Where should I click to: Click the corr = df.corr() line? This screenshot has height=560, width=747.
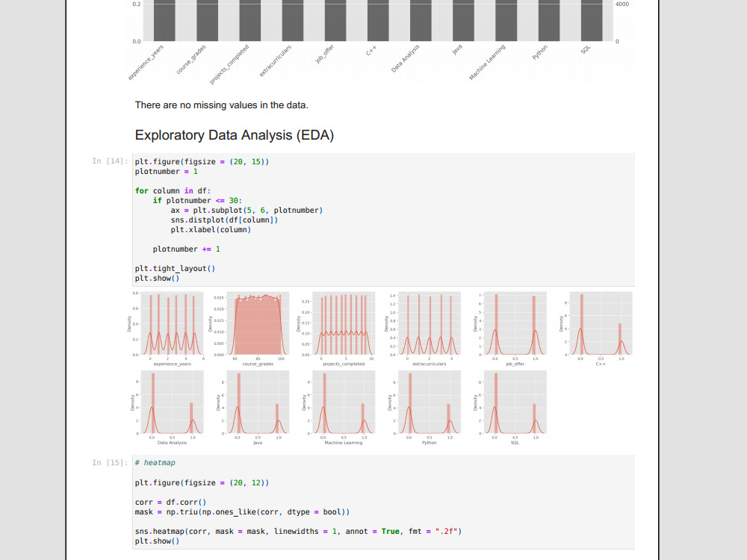pos(170,502)
